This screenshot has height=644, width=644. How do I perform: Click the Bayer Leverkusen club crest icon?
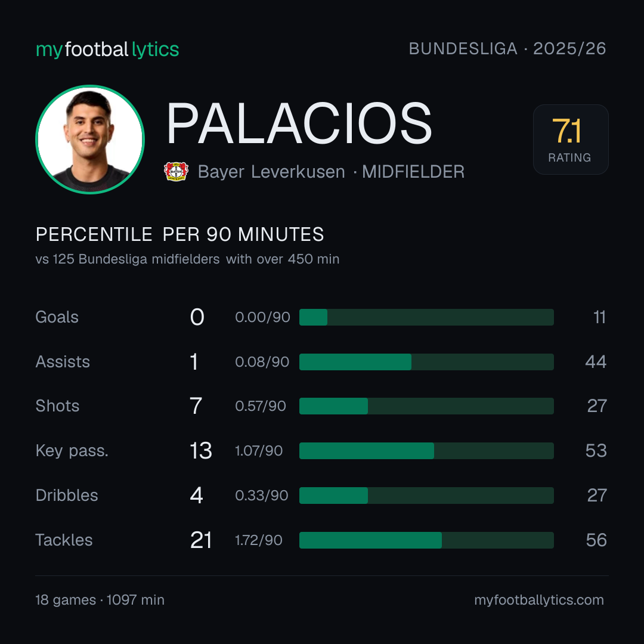pos(176,171)
